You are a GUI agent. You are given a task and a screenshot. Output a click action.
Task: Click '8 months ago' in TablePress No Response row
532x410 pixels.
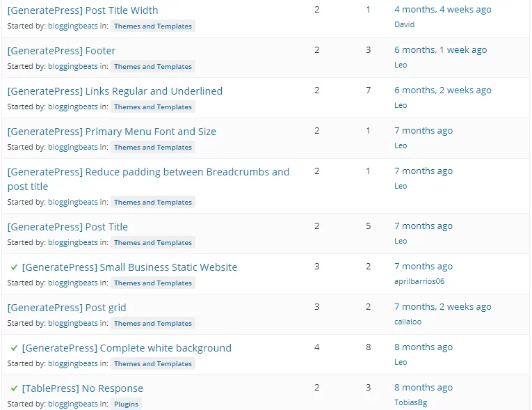(424, 388)
